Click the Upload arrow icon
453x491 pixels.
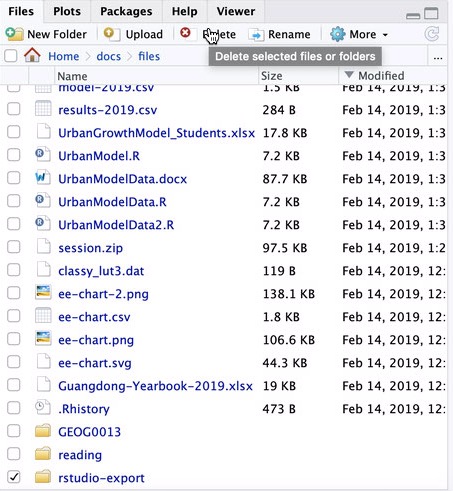[x=111, y=34]
